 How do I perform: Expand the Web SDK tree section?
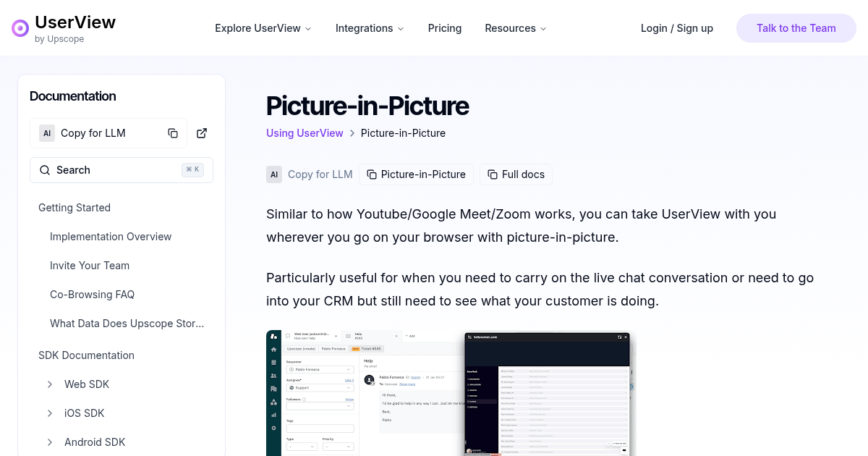click(50, 384)
